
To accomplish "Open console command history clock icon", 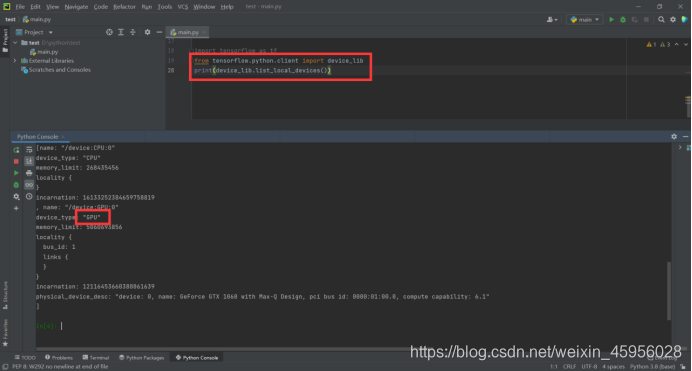I will coord(29,197).
